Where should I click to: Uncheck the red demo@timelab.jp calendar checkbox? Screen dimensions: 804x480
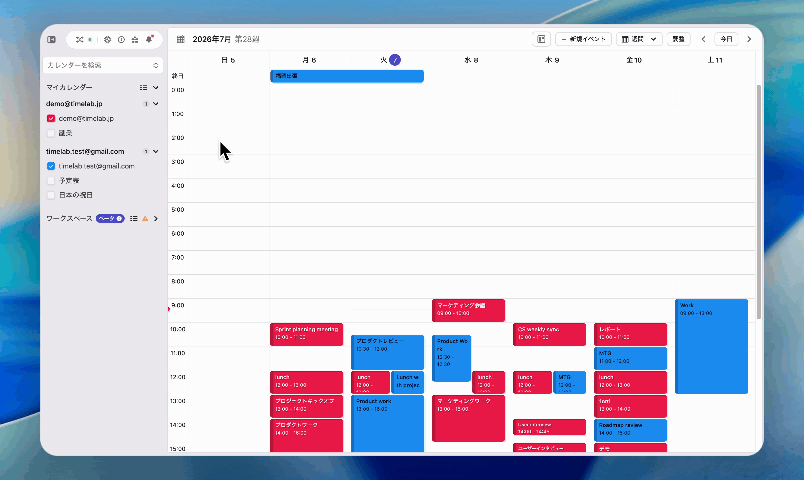51,118
